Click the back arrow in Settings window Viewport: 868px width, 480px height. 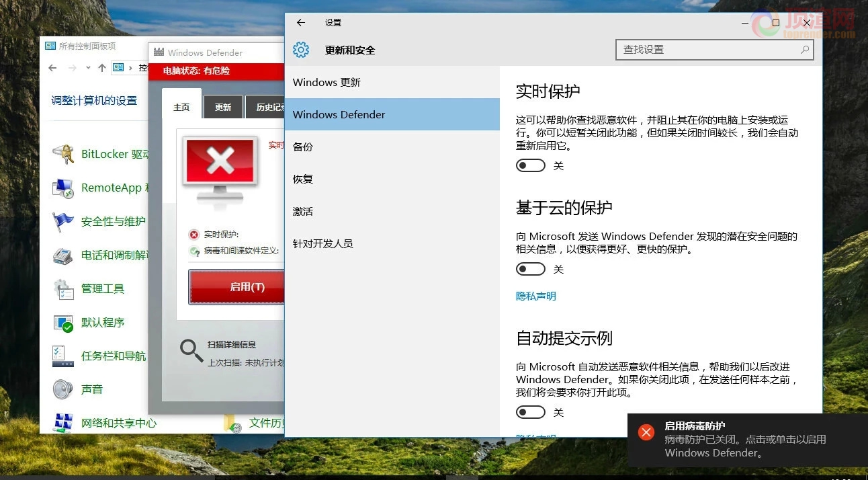301,23
